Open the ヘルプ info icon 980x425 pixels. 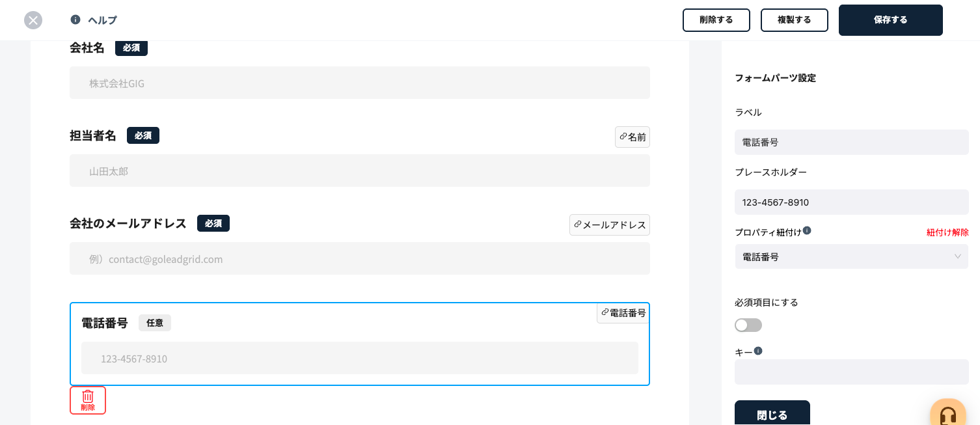(x=75, y=20)
